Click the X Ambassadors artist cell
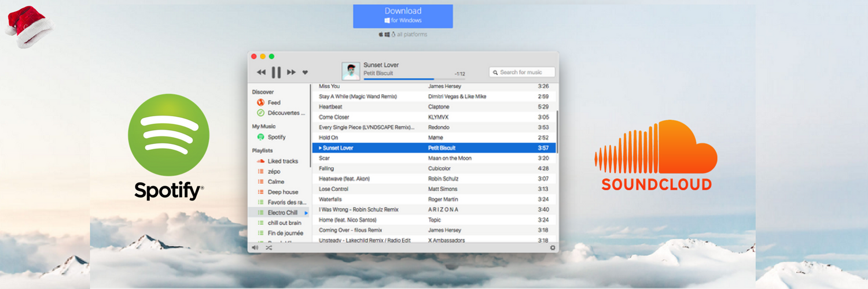Image resolution: width=868 pixels, height=289 pixels. point(447,240)
